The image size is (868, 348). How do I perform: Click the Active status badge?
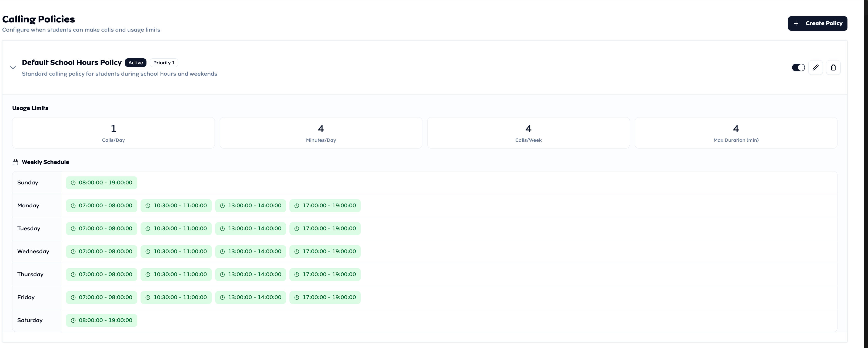(x=135, y=63)
